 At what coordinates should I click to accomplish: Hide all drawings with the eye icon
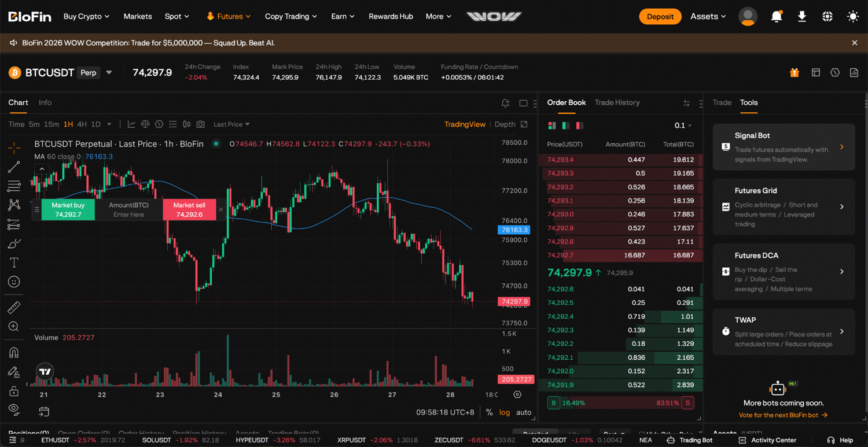click(x=14, y=409)
